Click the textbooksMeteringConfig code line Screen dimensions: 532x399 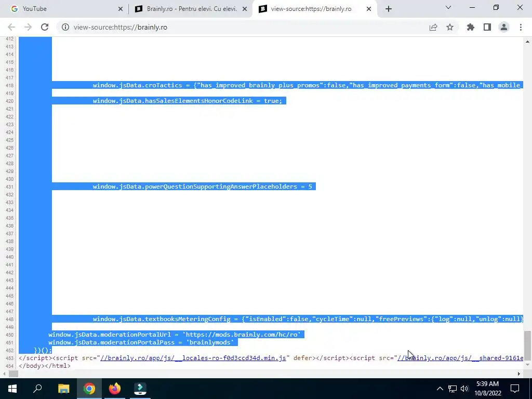click(x=308, y=319)
